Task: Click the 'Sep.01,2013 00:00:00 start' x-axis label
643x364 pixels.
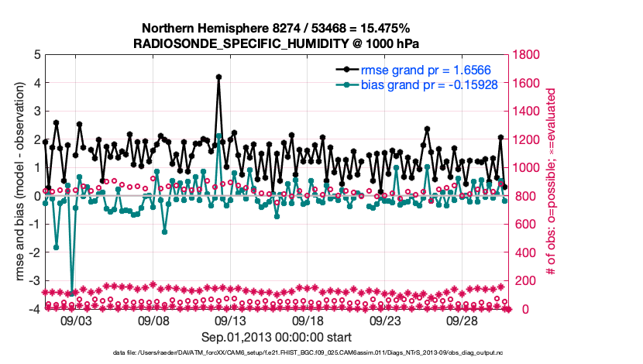Action: (277, 337)
